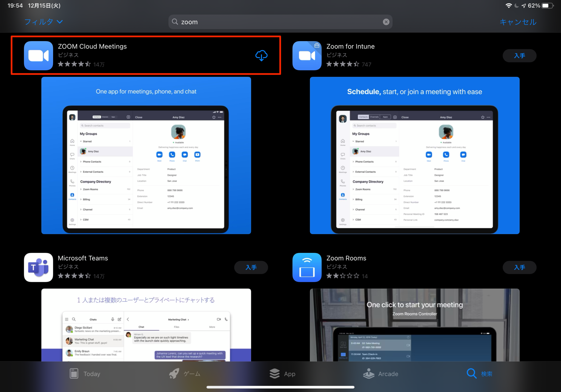Screen dimensions: 561x392
Task: Switch to the ゲーム tab
Action: click(x=185, y=374)
